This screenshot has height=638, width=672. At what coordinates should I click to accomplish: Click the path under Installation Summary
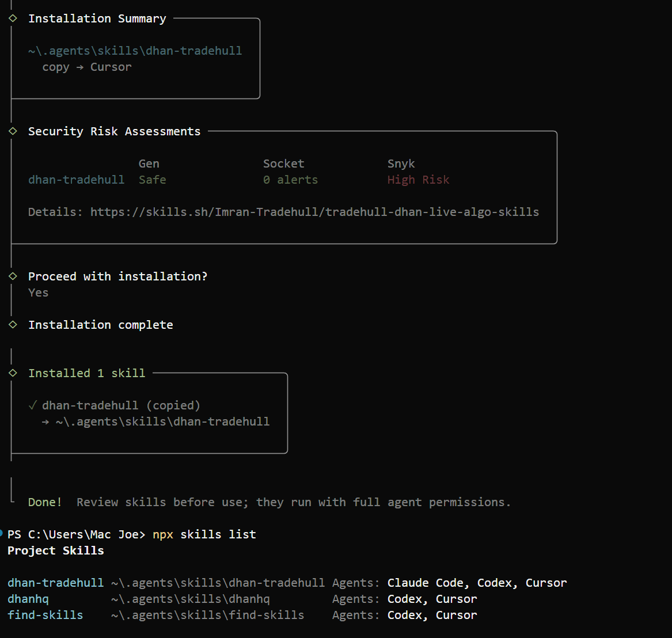(135, 51)
